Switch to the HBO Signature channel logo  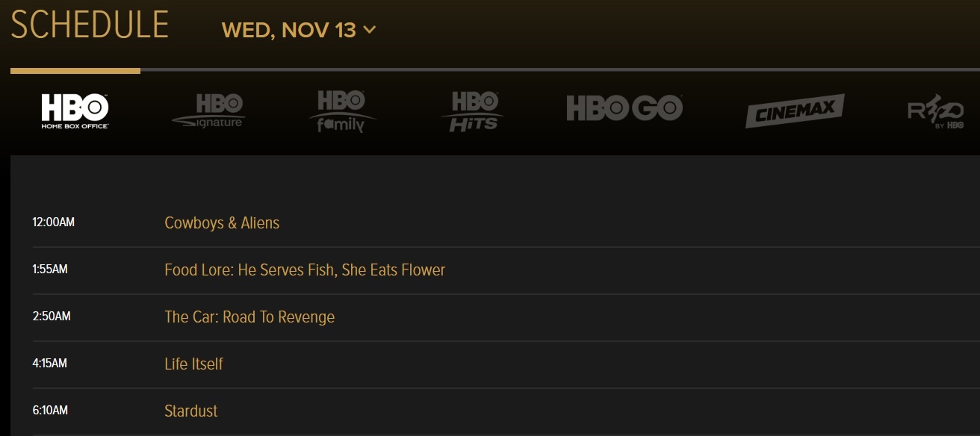(x=209, y=110)
